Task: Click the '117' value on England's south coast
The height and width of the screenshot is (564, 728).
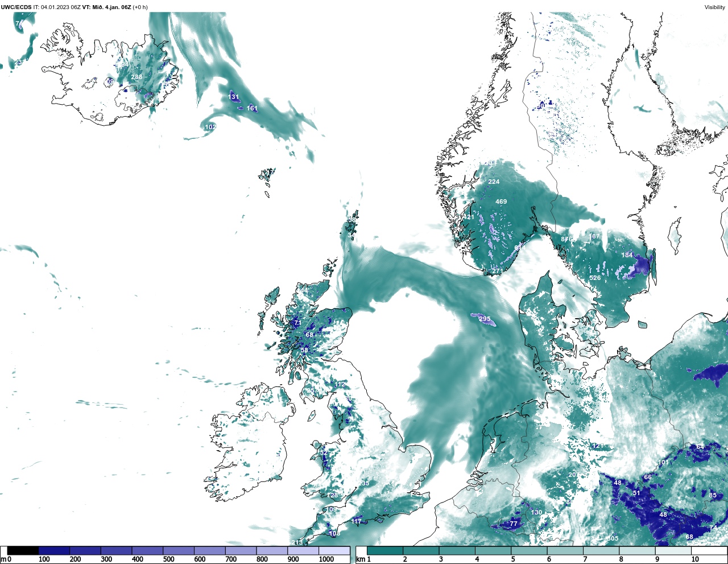Action: [x=357, y=522]
